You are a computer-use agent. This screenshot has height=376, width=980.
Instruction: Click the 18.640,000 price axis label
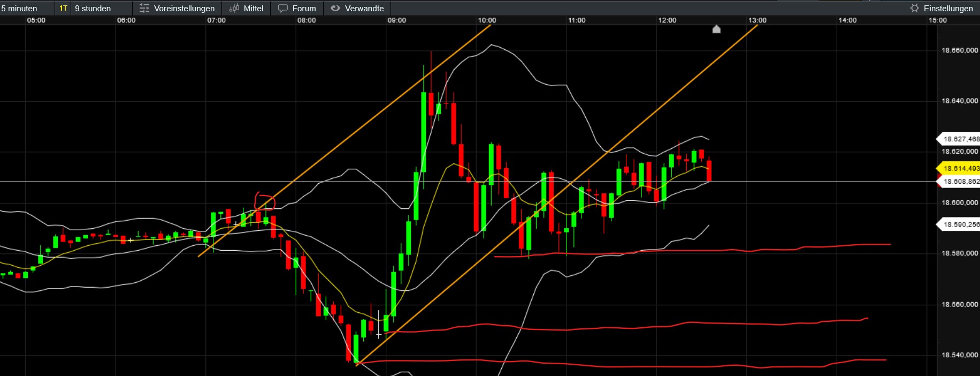(960, 101)
